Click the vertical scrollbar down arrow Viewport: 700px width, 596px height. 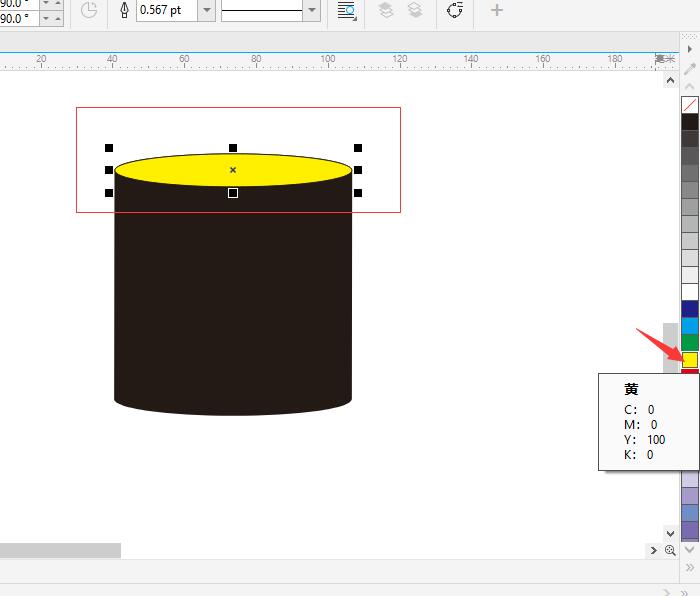click(670, 534)
